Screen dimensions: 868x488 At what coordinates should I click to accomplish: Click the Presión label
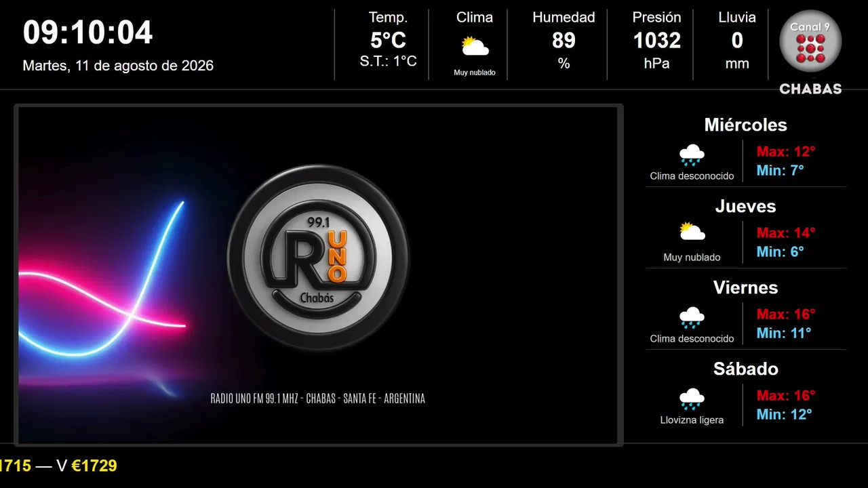(x=656, y=18)
